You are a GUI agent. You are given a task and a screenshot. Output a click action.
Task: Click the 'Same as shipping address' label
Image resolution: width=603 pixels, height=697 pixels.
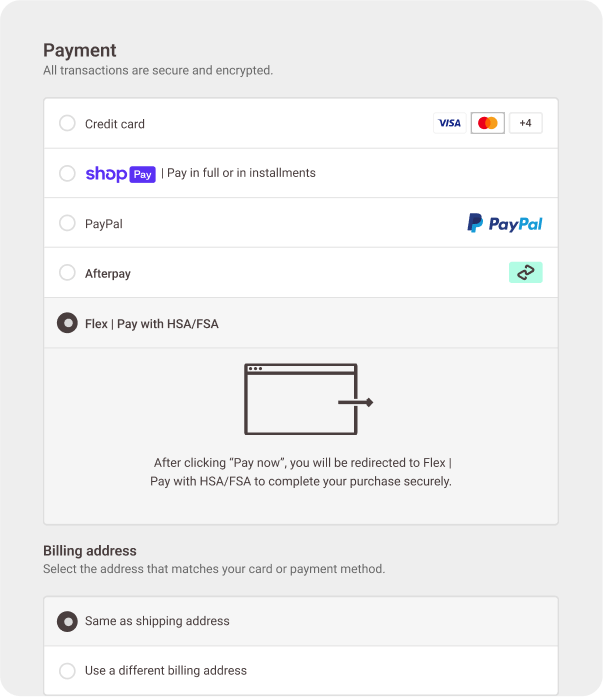157,621
